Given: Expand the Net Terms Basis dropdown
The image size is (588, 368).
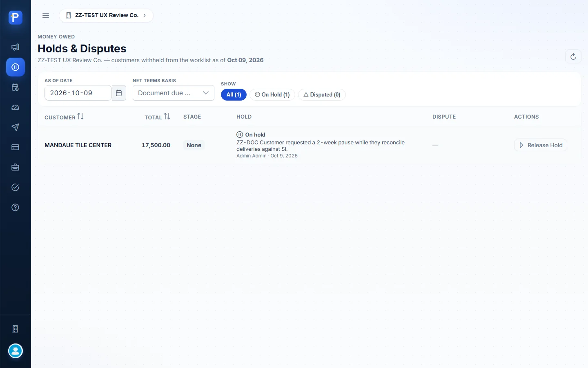Looking at the screenshot, I should coord(174,93).
